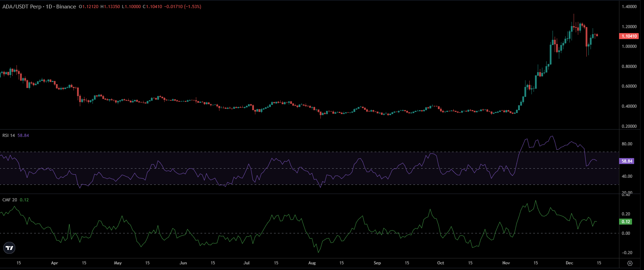This screenshot has width=644, height=270.
Task: Click the green 0.12 CMF value tag
Action: (626, 222)
